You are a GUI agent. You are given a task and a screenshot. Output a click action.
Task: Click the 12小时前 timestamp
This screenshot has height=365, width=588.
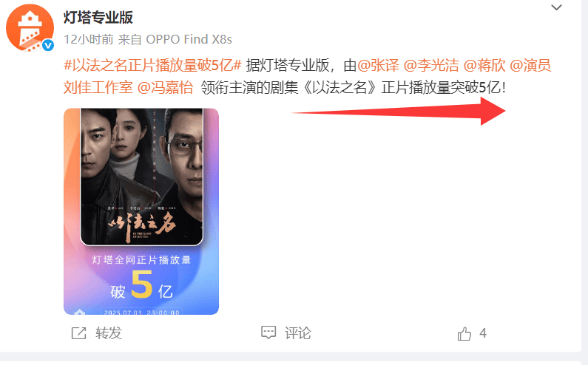point(89,39)
